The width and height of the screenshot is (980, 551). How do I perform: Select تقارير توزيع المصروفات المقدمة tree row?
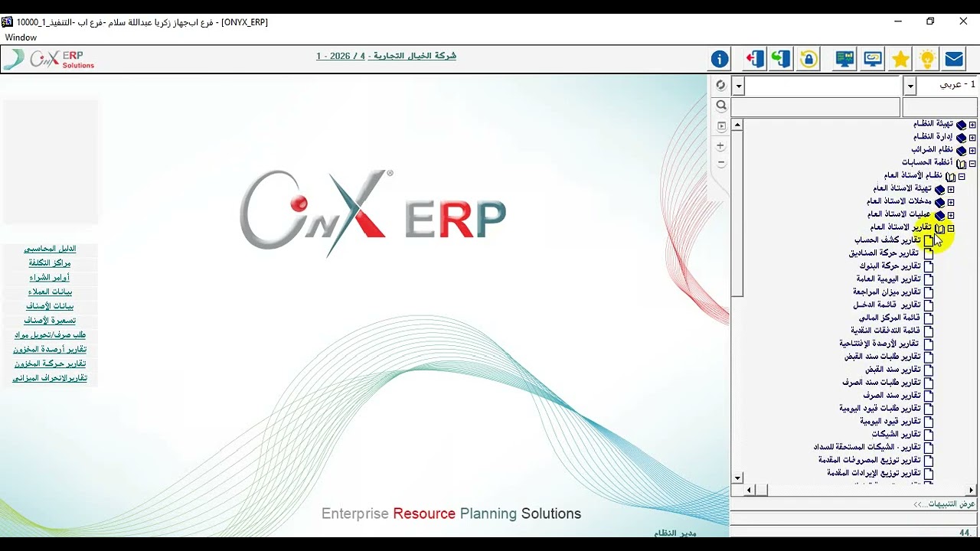869,461
